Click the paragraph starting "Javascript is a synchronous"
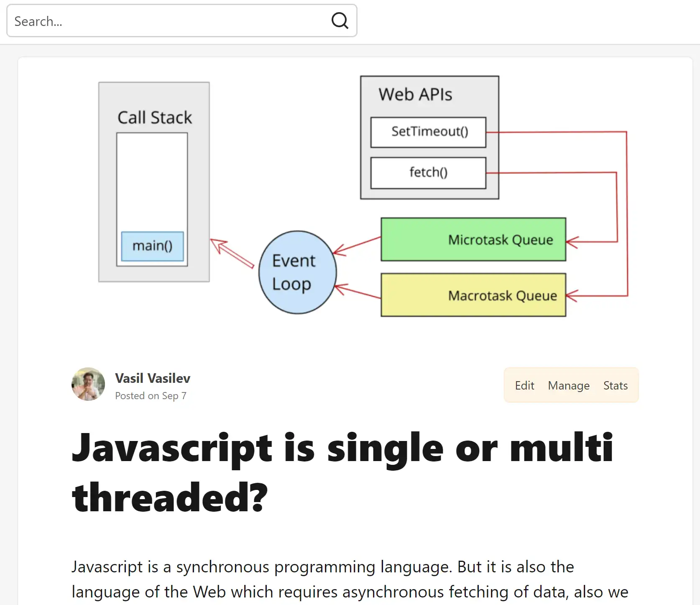700x605 pixels. (350, 580)
